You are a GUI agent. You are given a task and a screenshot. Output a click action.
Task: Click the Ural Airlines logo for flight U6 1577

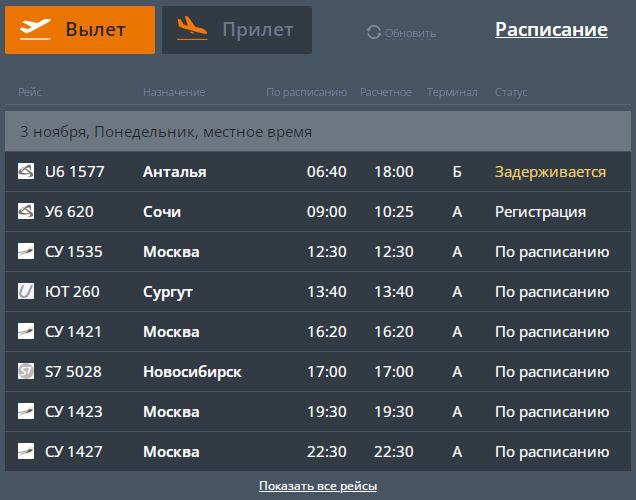(x=26, y=171)
